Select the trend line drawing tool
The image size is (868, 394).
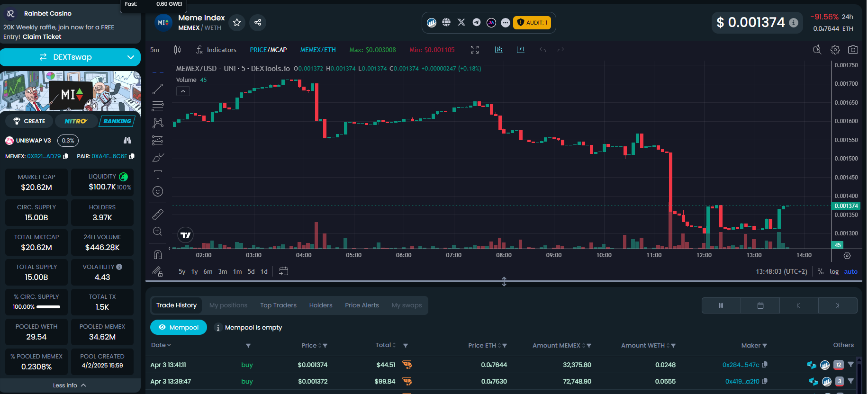[x=158, y=89]
